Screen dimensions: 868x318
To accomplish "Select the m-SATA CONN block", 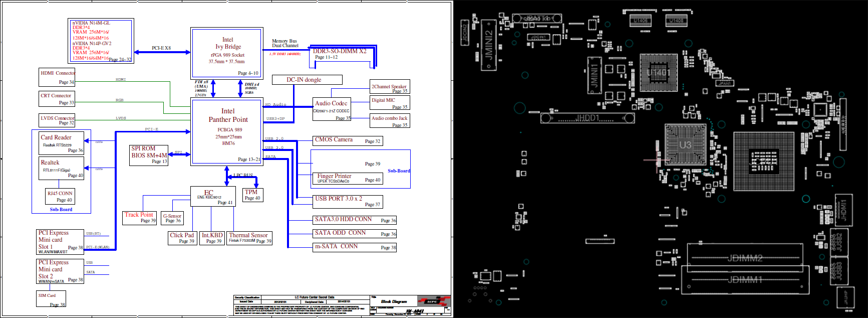I will coord(355,247).
